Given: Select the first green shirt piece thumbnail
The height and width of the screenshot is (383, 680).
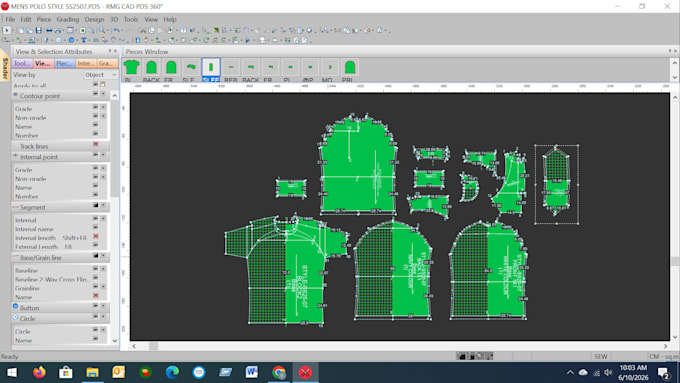Looking at the screenshot, I should [x=131, y=70].
